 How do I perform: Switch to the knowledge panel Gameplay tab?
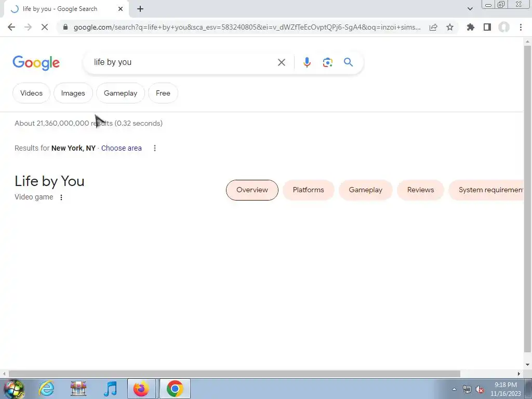tap(365, 190)
